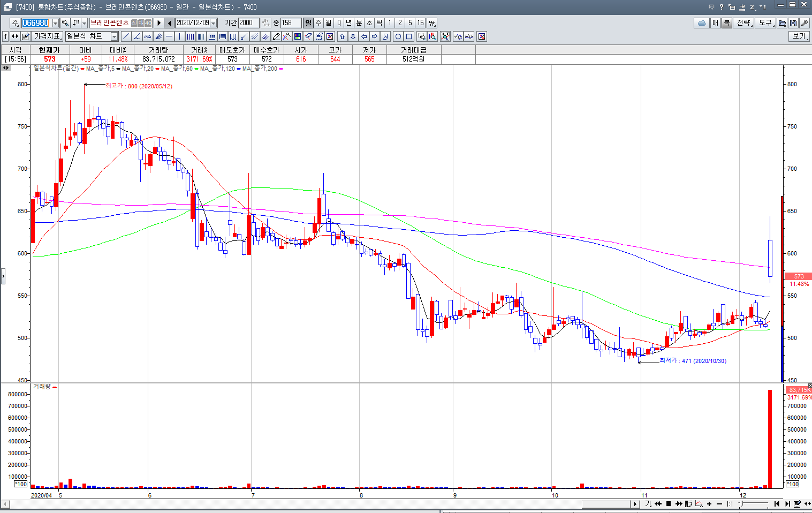This screenshot has width=812, height=513.
Task: Edit the bar count field 158
Action: (x=291, y=23)
